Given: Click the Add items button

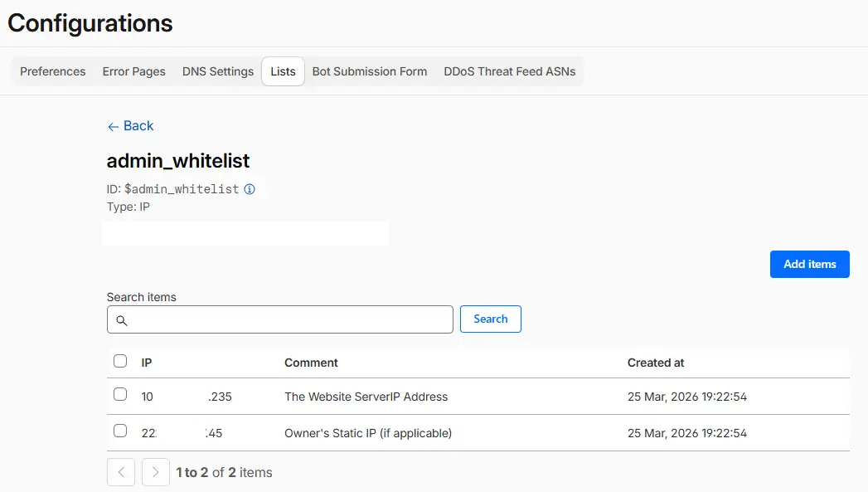Looking at the screenshot, I should [809, 265].
